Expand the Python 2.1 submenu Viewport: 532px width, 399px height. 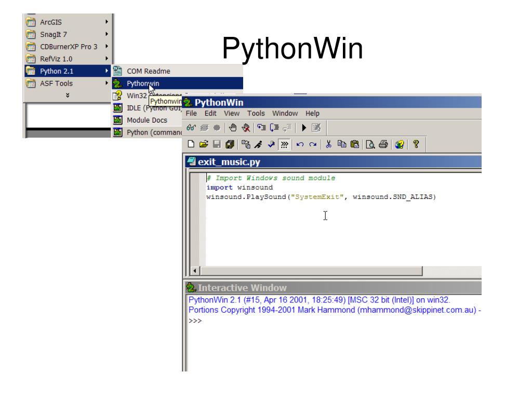tap(68, 71)
